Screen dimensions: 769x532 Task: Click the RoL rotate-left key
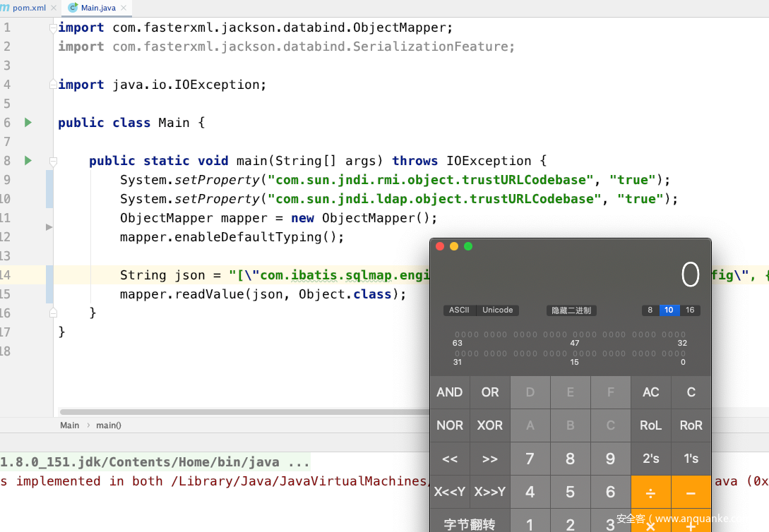[651, 425]
